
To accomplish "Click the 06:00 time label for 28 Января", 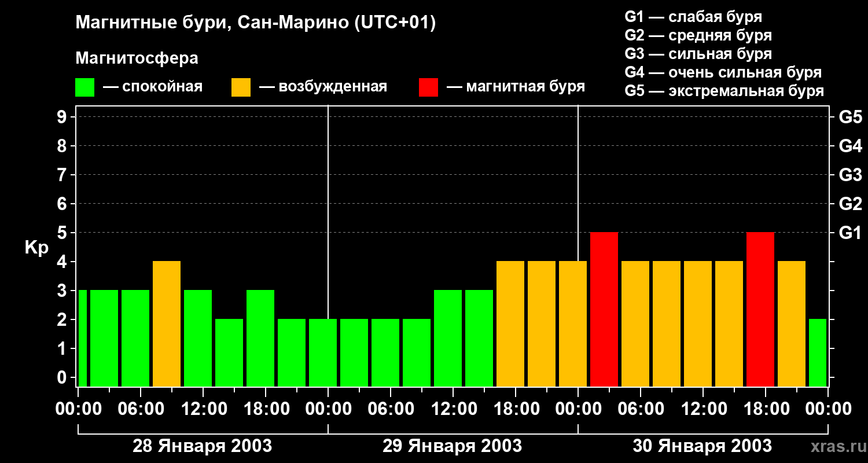I will [x=141, y=409].
